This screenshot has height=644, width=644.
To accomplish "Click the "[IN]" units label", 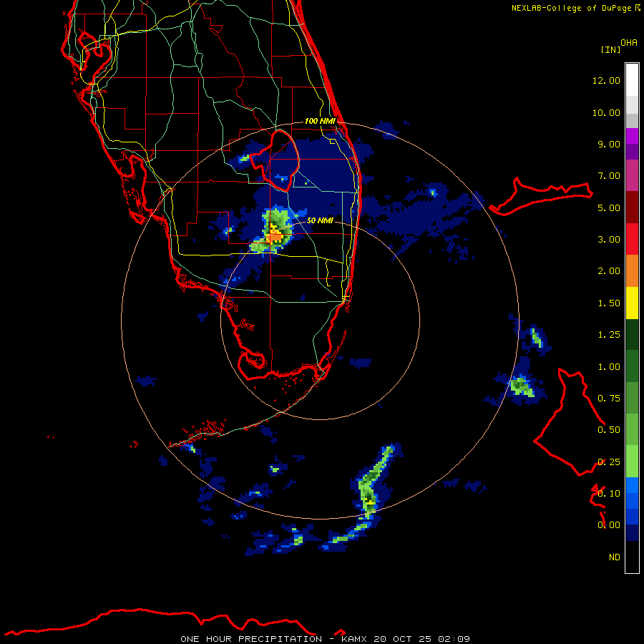I will (610, 49).
